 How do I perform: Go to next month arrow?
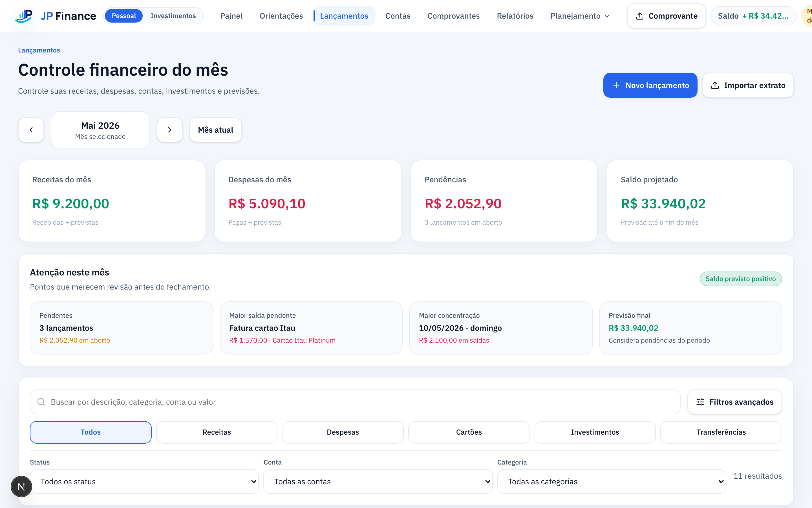(170, 130)
